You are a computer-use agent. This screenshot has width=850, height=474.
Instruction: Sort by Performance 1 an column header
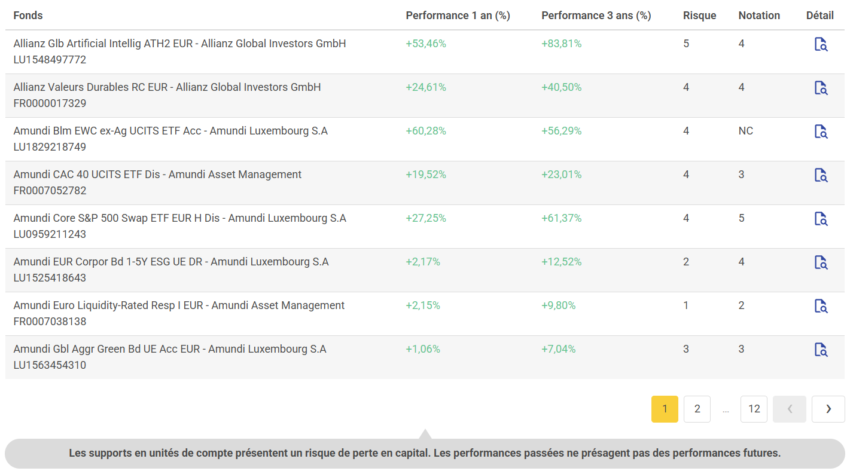pyautogui.click(x=457, y=16)
